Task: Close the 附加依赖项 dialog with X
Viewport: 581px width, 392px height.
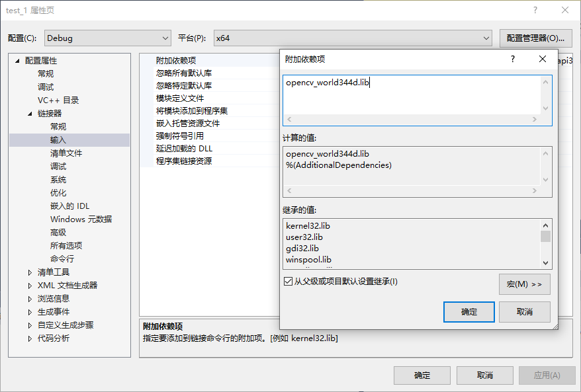Action: click(543, 59)
